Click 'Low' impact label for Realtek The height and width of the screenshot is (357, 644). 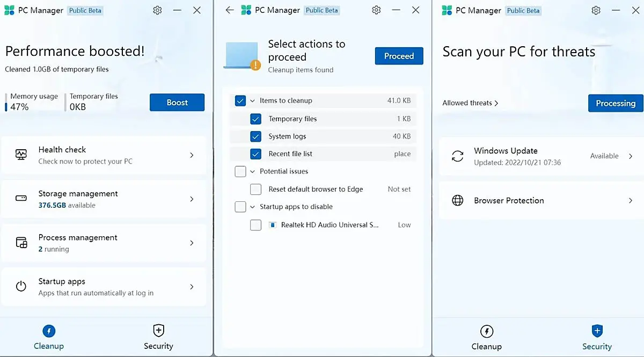[404, 225]
